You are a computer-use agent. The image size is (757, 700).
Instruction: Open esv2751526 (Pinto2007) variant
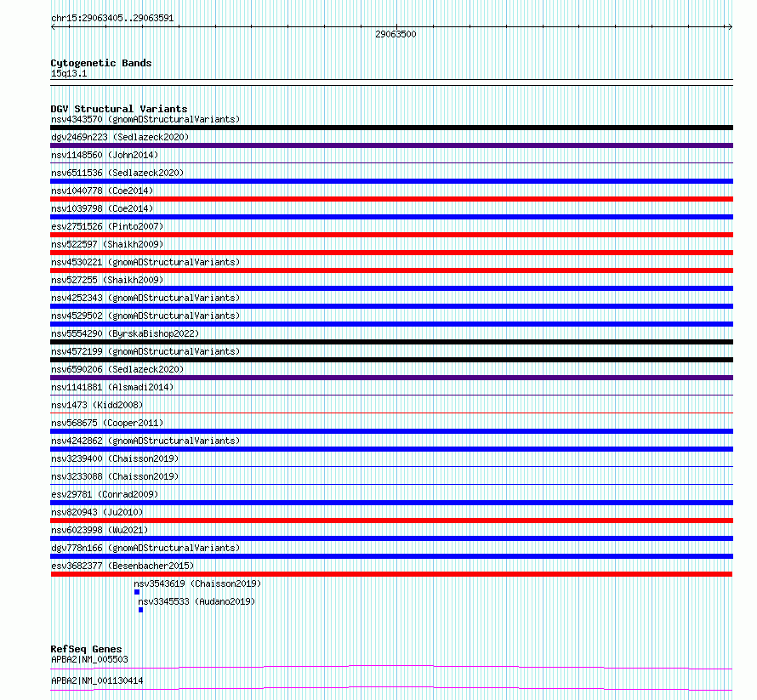[107, 226]
